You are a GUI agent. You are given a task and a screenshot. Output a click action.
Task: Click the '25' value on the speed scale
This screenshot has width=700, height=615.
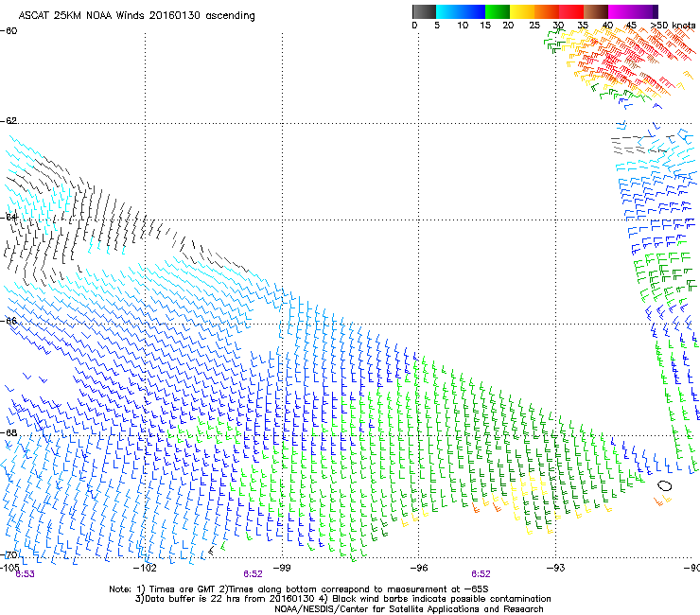click(534, 25)
